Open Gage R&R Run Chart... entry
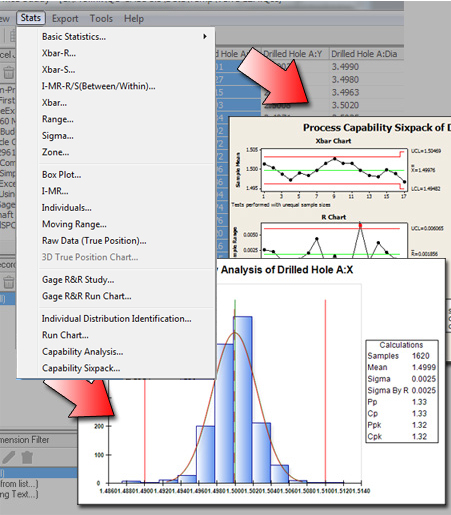The width and height of the screenshot is (451, 515). [x=116, y=296]
